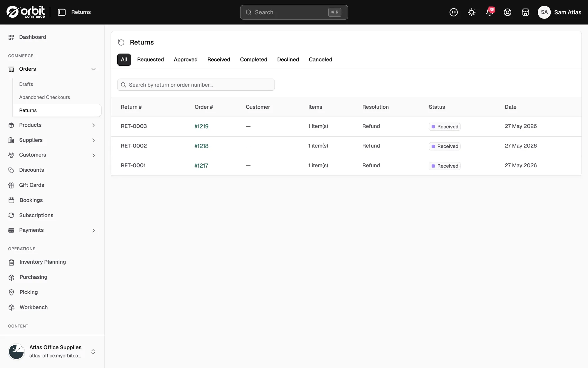Viewport: 588px width, 368px height.
Task: Click the Workbench box icon
Action: (x=11, y=307)
